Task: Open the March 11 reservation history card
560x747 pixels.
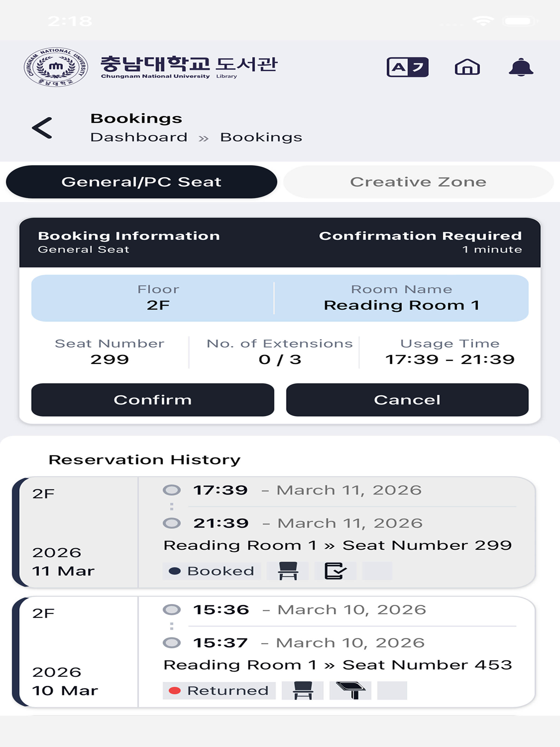Action: 274,532
